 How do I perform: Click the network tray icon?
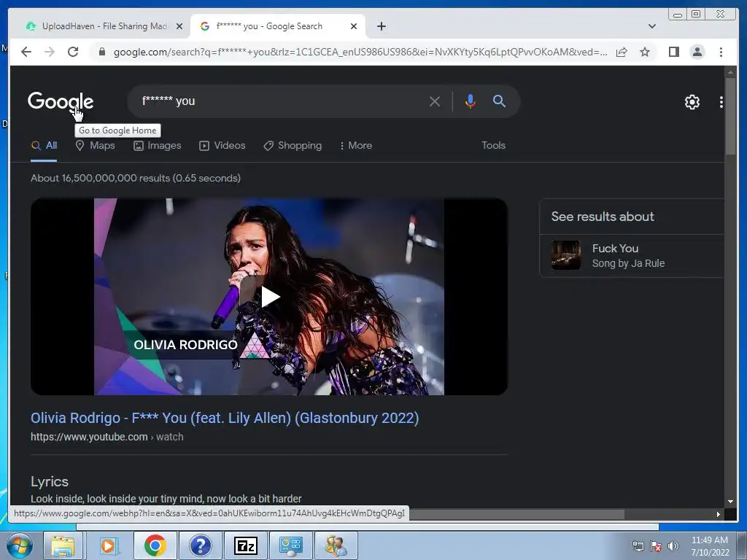click(638, 547)
